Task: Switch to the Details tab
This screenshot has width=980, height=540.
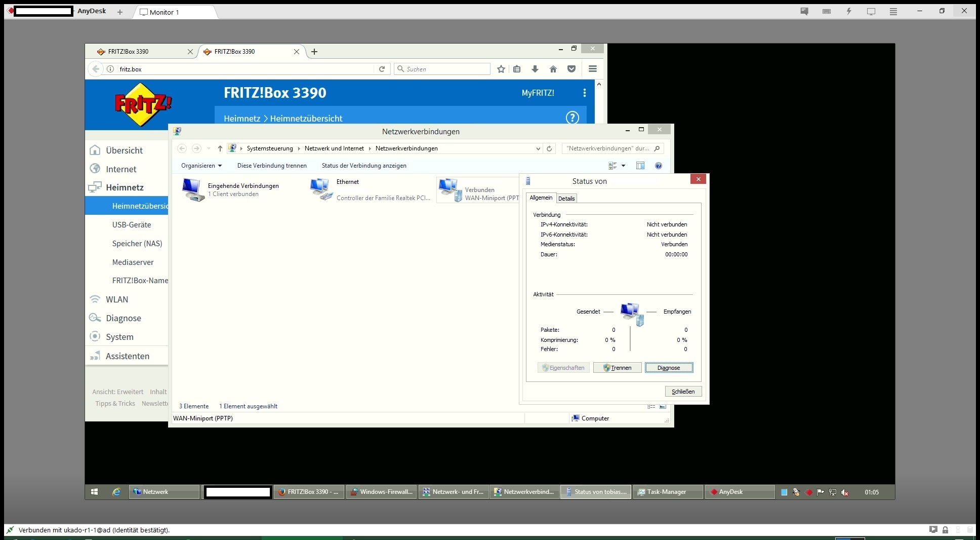Action: 566,199
